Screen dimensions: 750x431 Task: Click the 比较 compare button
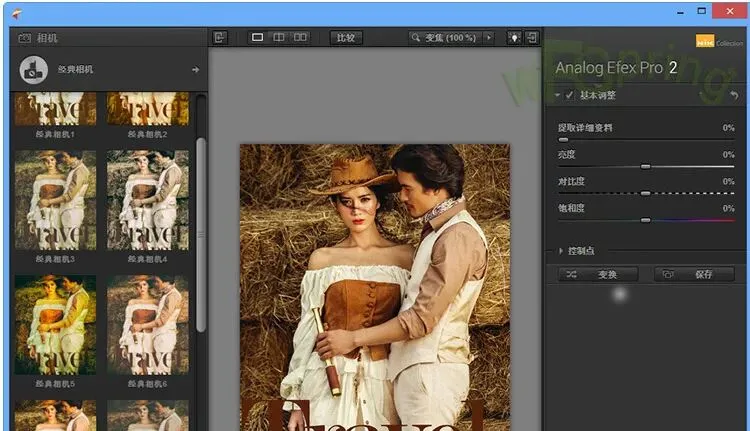(x=346, y=38)
